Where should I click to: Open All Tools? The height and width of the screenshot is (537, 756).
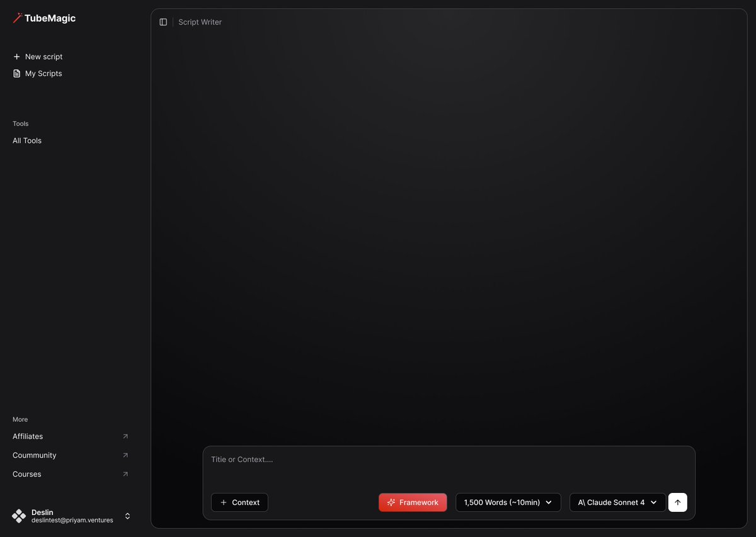27,140
